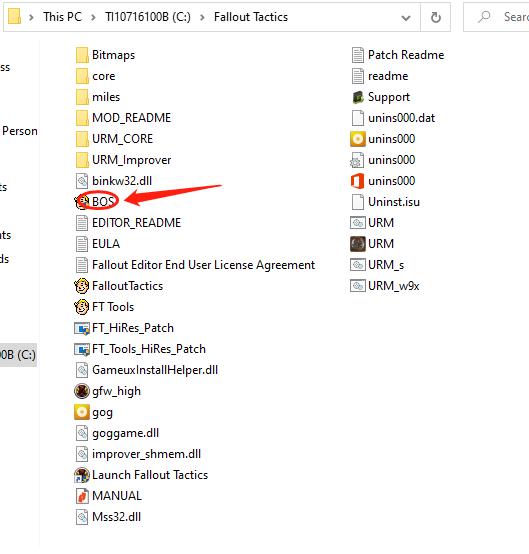
Task: Click the FalloutTactics Vault Boy icon
Action: 82,286
